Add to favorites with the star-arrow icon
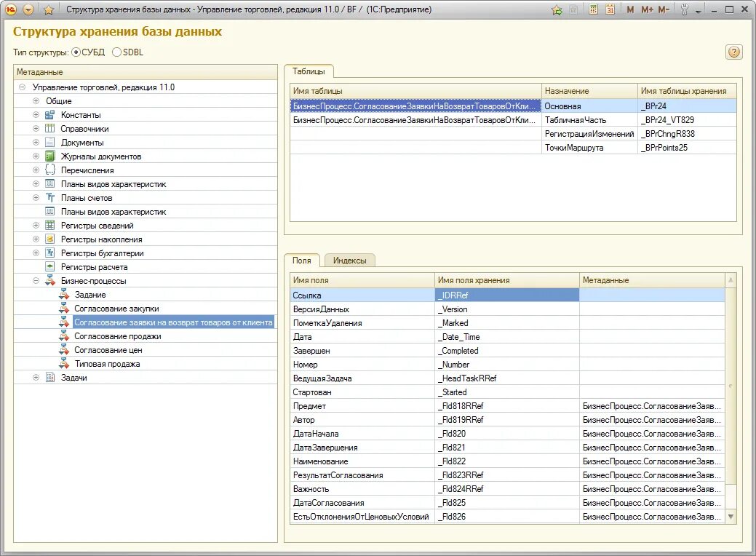This screenshot has height=556, width=756. (557, 9)
